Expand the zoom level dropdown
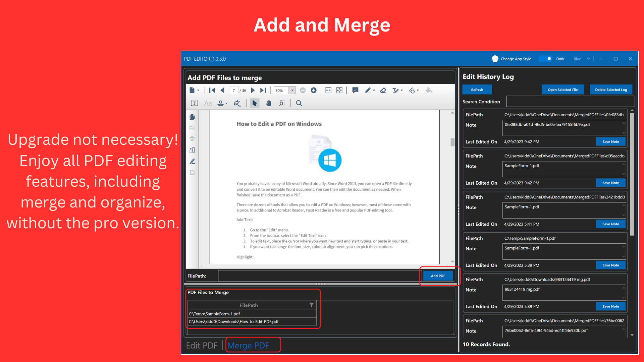644x362 pixels. pyautogui.click(x=292, y=90)
